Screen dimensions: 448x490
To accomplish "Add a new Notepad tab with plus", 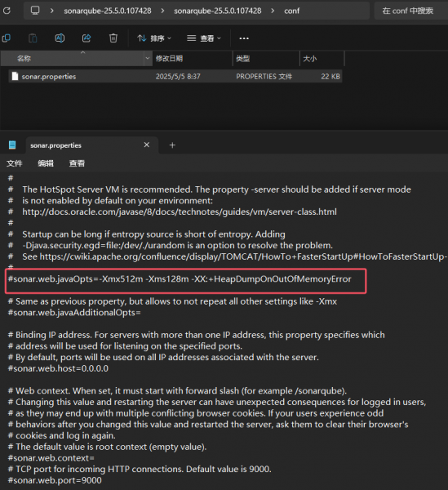I will [172, 145].
